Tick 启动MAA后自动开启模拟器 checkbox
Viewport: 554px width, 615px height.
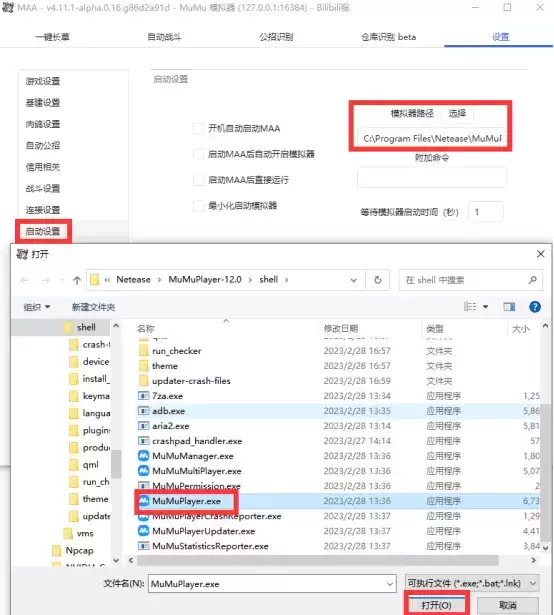[x=199, y=154]
